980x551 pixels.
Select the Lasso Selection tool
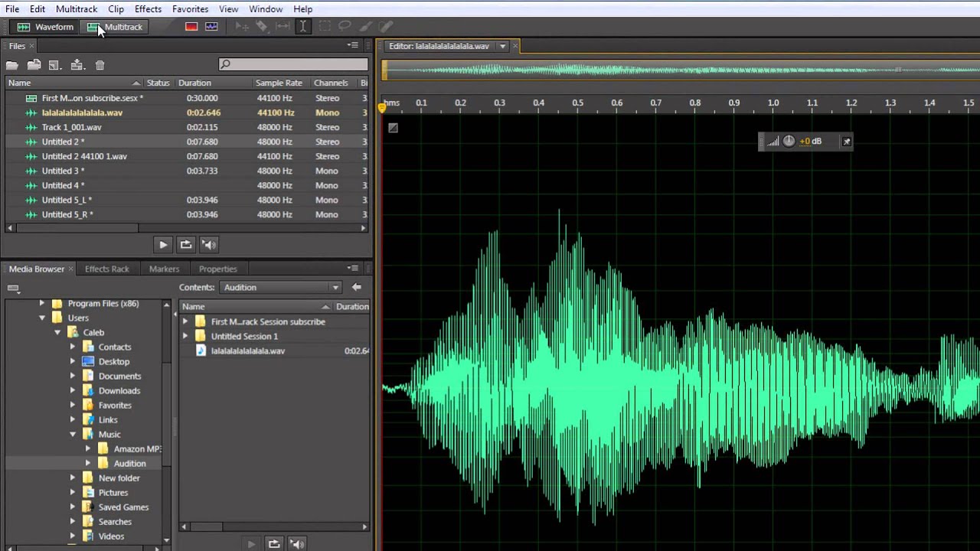coord(345,27)
